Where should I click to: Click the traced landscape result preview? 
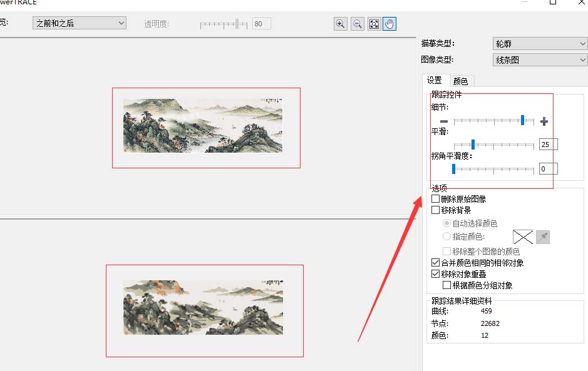pos(204,307)
